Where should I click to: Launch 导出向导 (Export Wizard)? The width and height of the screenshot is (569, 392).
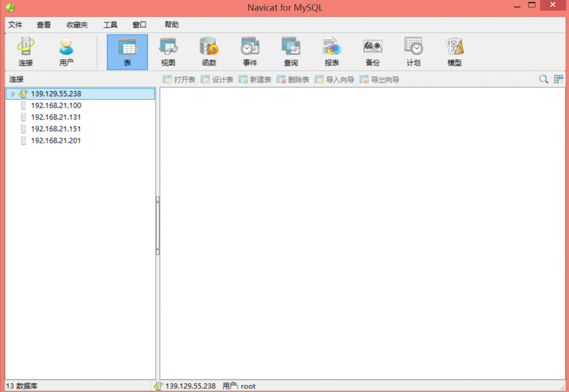[379, 79]
